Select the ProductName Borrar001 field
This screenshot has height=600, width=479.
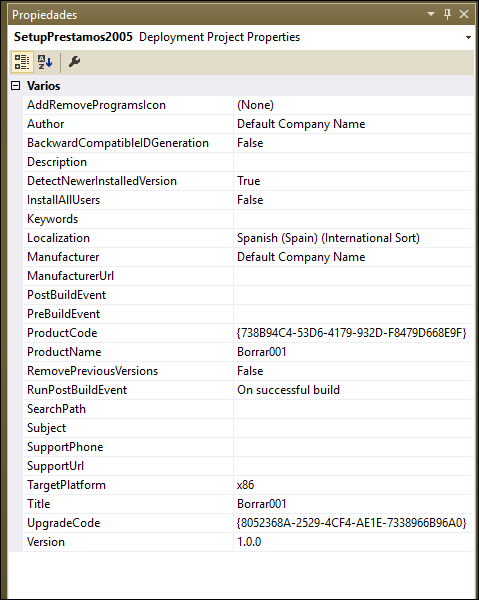coord(354,352)
